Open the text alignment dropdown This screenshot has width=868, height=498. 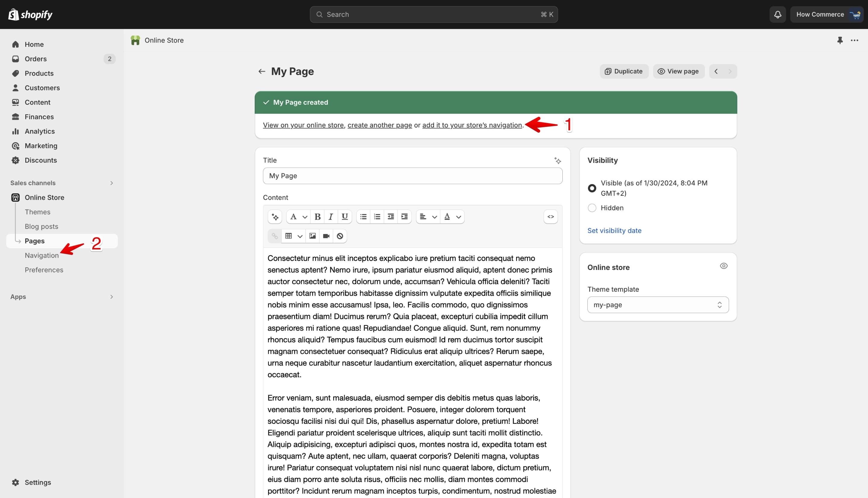point(428,217)
